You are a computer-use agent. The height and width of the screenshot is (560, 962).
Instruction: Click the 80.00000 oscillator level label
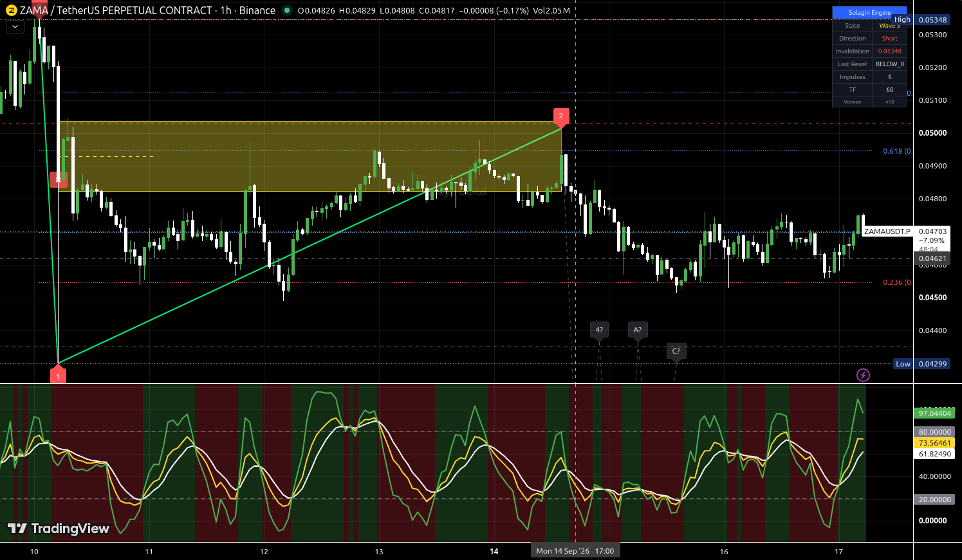pos(934,432)
